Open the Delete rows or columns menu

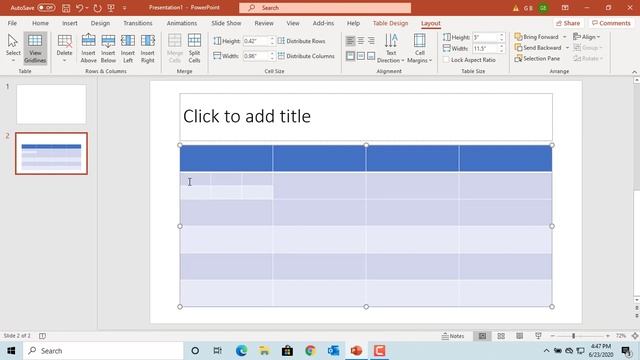coord(64,48)
